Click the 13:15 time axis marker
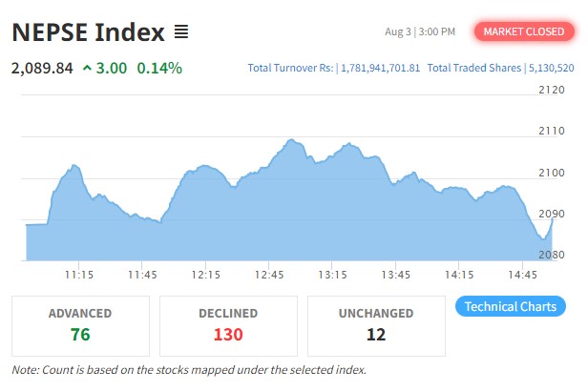588x391 pixels. click(x=332, y=275)
